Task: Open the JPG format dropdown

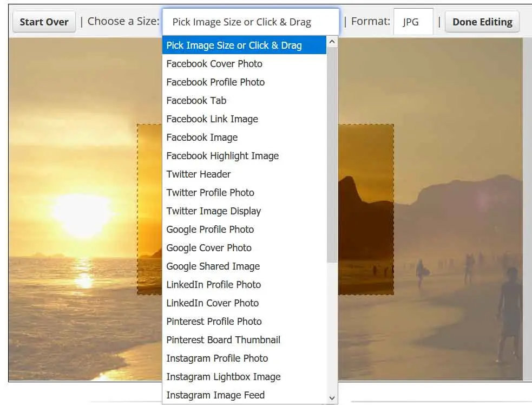Action: click(413, 22)
